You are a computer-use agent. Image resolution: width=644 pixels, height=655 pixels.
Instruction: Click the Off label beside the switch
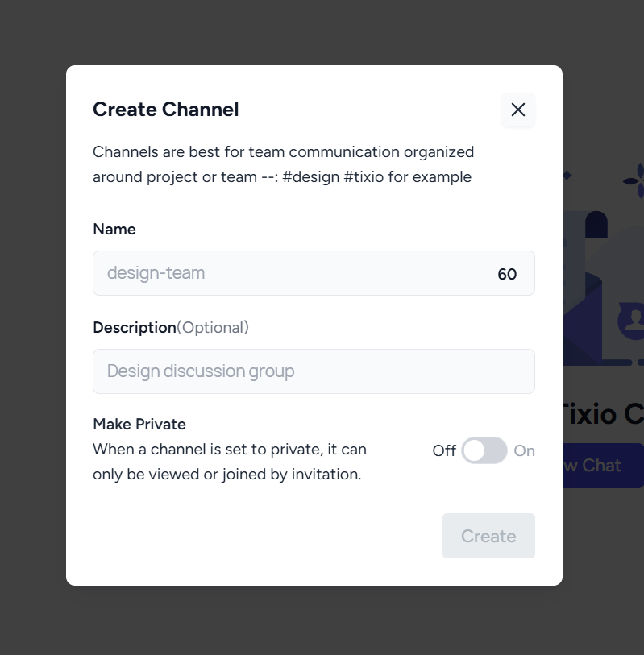[x=444, y=451]
